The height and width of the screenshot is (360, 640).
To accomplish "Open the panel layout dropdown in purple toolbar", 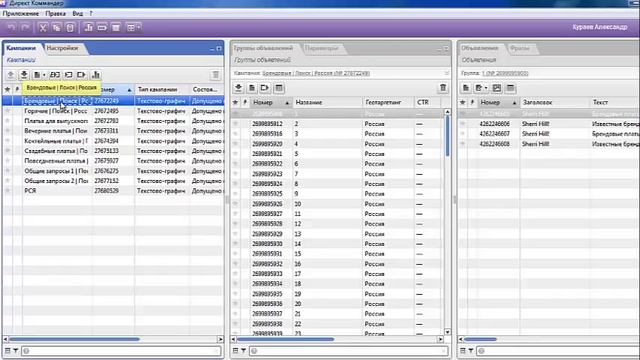I will [133, 28].
